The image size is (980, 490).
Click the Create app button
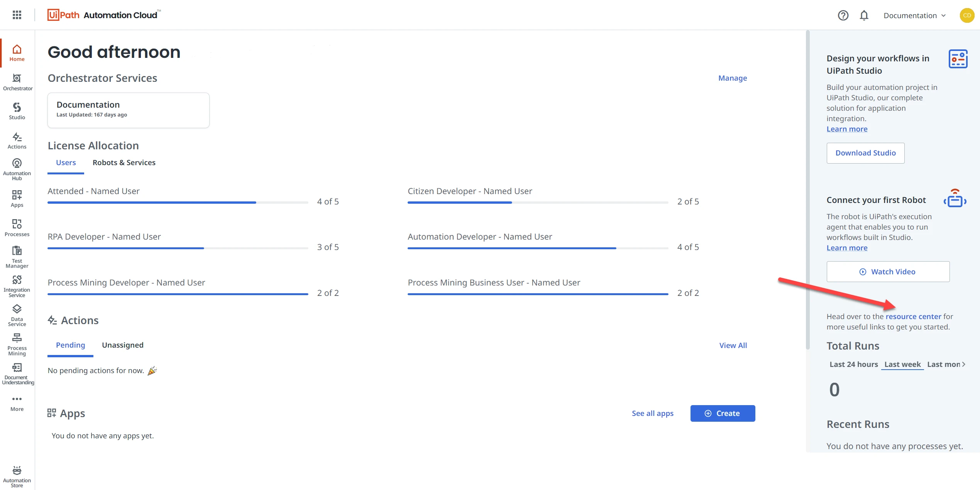coord(723,413)
